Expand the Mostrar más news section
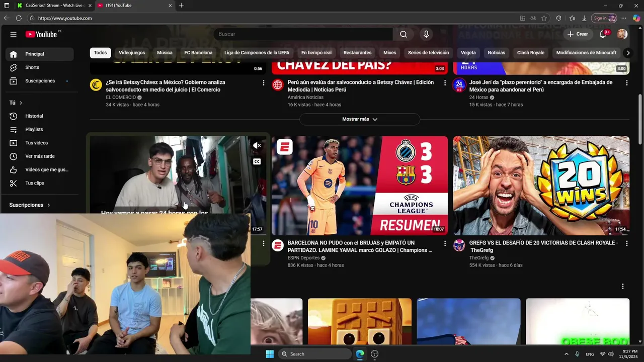The height and width of the screenshot is (362, 644). [360, 119]
